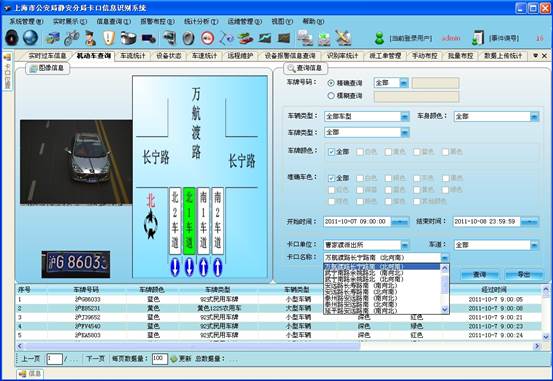Viewport: 553px width, 381px height.
Task: Click the tire wheel toolbar icon
Action: pos(188,38)
